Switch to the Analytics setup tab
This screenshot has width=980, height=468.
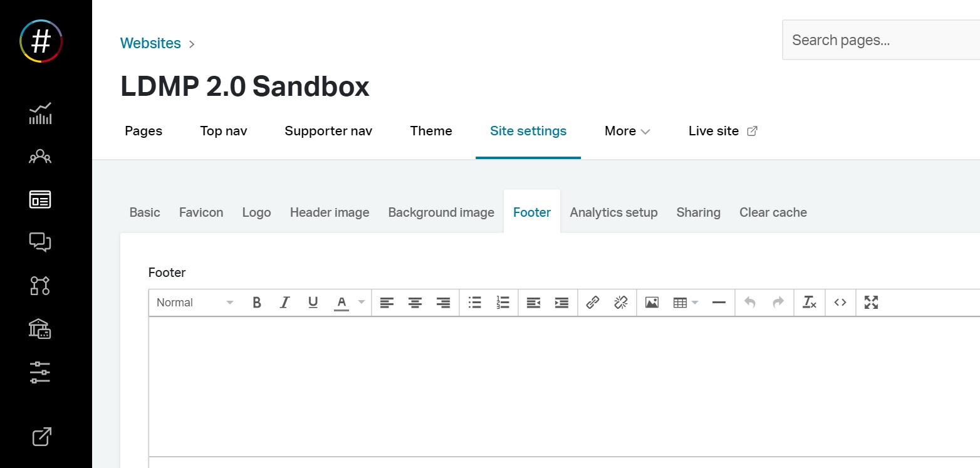(613, 212)
